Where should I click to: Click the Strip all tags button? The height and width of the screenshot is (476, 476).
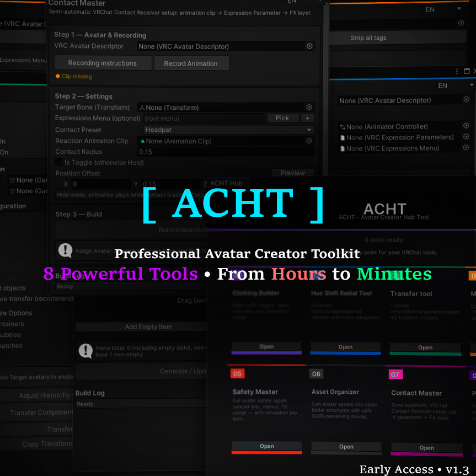point(398,38)
